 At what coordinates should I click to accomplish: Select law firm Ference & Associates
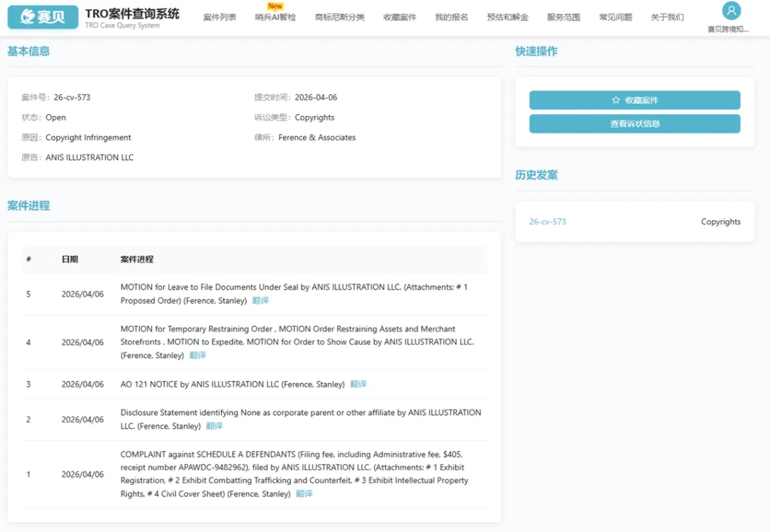click(x=317, y=138)
